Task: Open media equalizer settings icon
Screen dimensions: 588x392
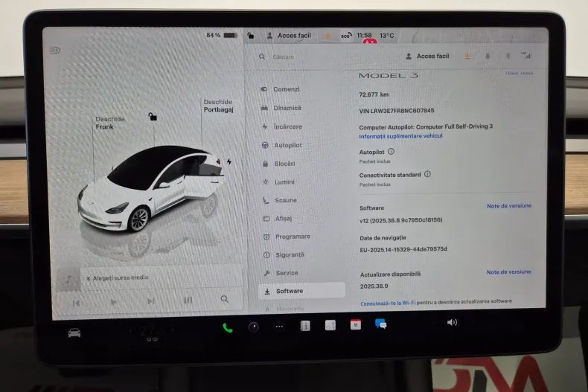Action: (188, 301)
